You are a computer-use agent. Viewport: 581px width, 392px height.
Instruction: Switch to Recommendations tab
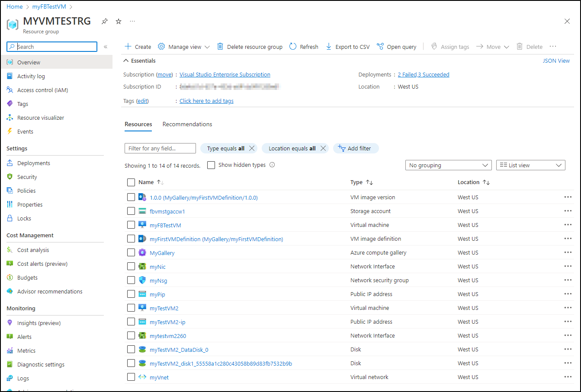(187, 124)
